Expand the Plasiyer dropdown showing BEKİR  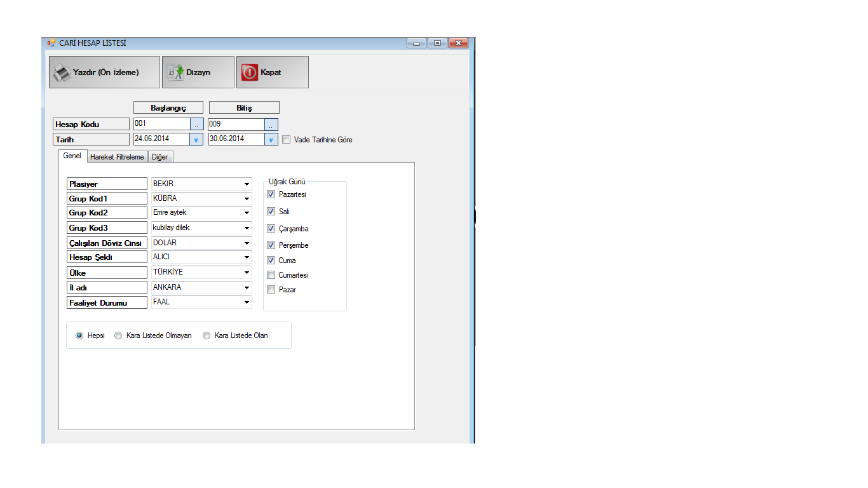click(x=247, y=184)
